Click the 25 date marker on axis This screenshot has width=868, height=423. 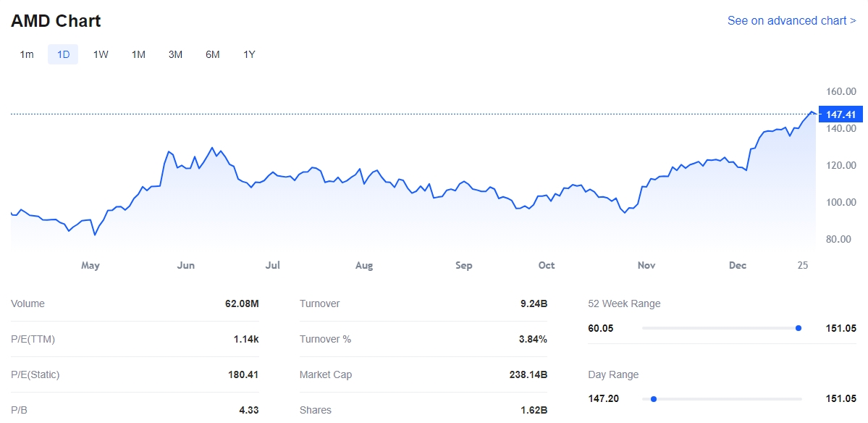tap(803, 266)
